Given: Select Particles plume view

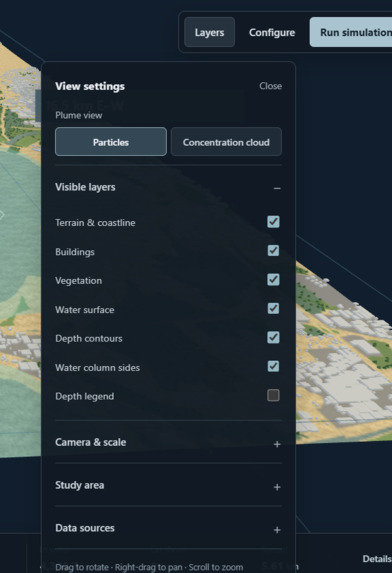Looking at the screenshot, I should coord(111,142).
